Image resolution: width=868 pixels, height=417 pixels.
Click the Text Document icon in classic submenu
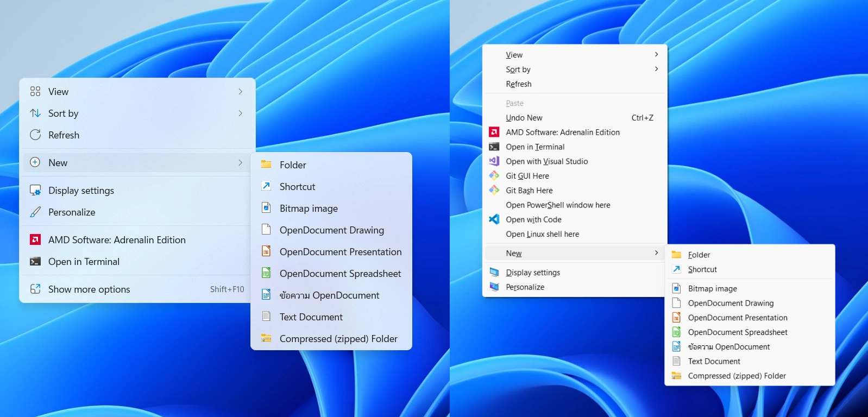[x=676, y=361]
